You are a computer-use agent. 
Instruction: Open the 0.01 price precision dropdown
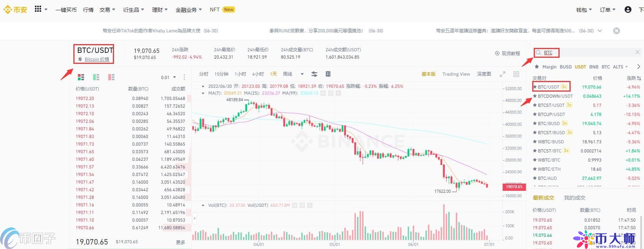(x=168, y=77)
